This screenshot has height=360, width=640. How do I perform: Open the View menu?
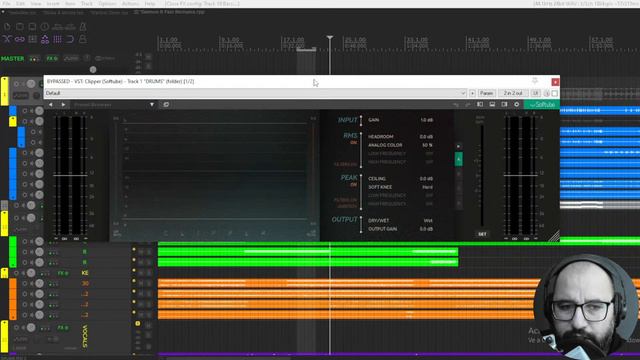[x=36, y=4]
